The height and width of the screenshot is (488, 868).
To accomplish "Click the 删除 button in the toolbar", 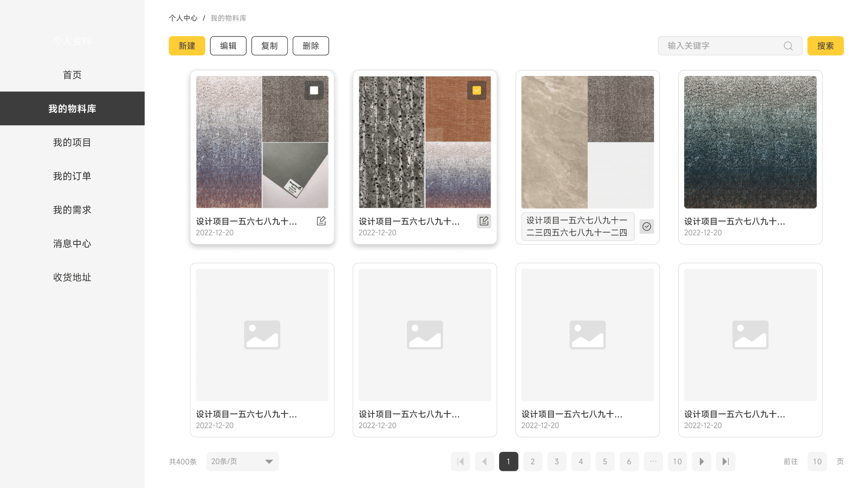I will (311, 46).
